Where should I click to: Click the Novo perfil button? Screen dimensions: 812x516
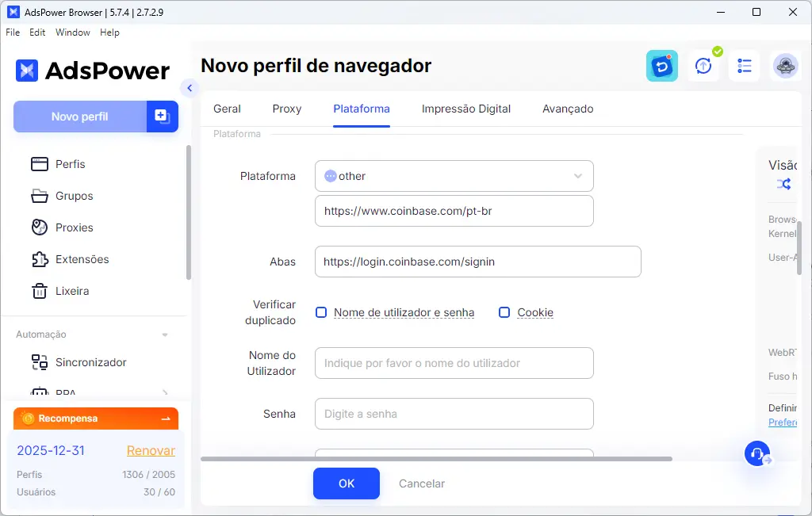pyautogui.click(x=80, y=117)
